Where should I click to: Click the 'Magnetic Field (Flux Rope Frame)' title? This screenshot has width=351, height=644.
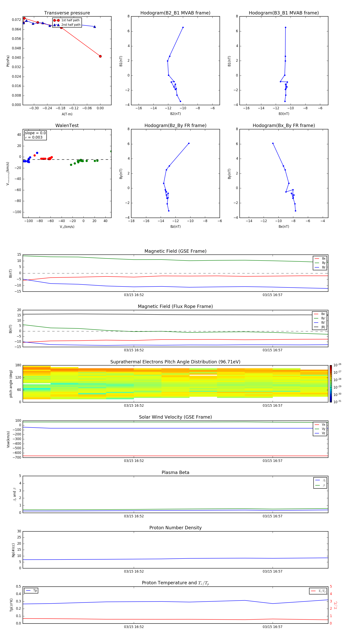[x=175, y=307]
